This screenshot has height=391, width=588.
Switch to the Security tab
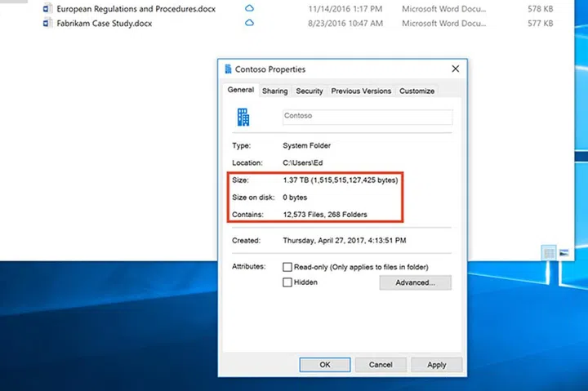pos(310,91)
